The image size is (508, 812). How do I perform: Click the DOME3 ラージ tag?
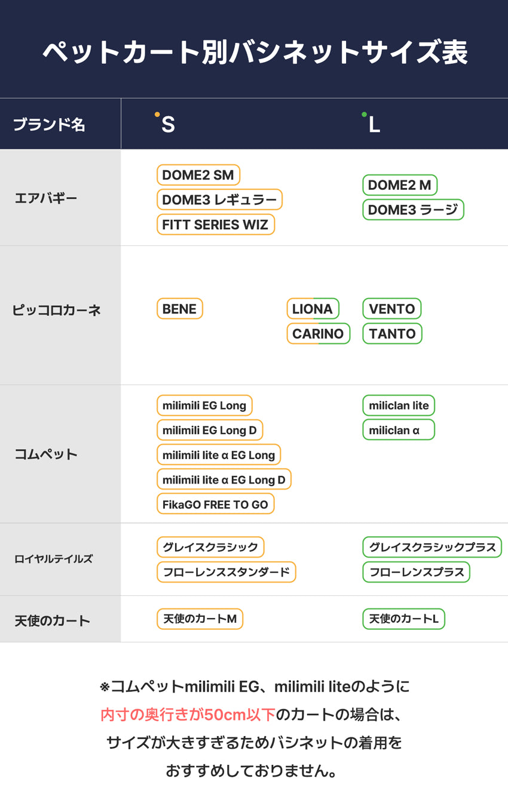tap(413, 210)
